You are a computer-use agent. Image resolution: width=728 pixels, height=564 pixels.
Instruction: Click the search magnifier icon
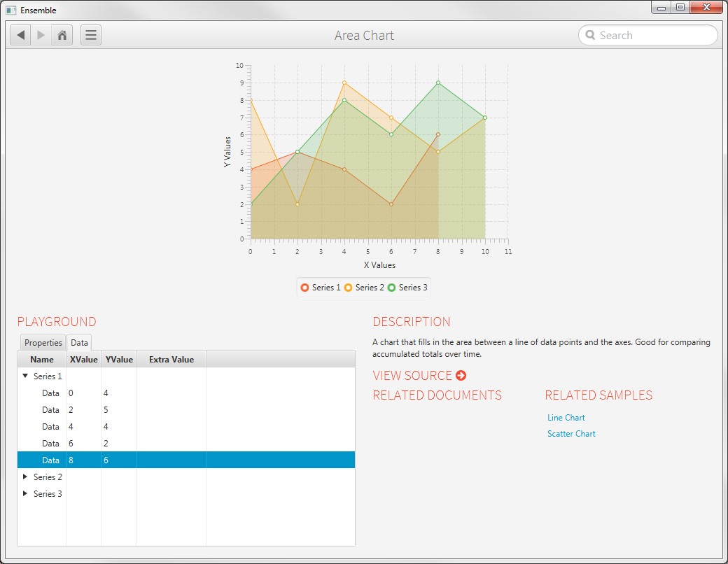[590, 35]
